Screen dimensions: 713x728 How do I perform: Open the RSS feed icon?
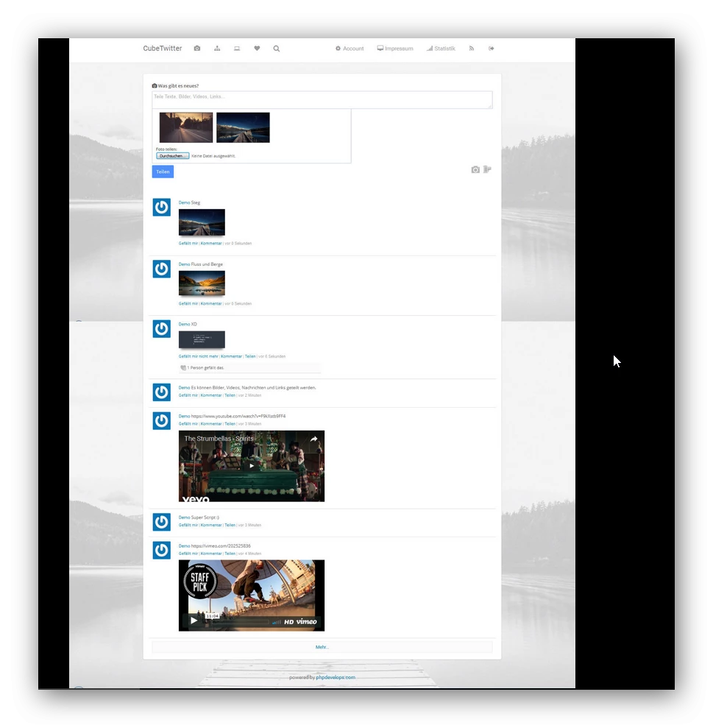point(471,49)
